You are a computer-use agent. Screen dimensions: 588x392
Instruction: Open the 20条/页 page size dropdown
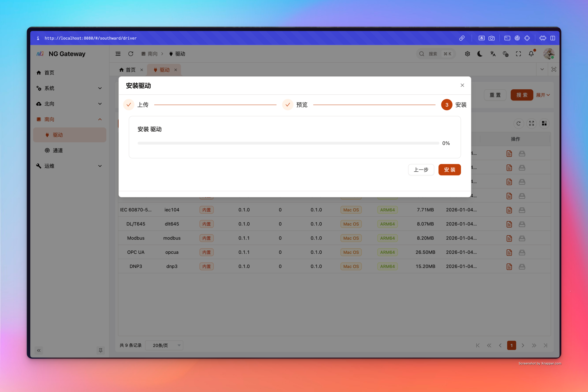click(x=164, y=345)
